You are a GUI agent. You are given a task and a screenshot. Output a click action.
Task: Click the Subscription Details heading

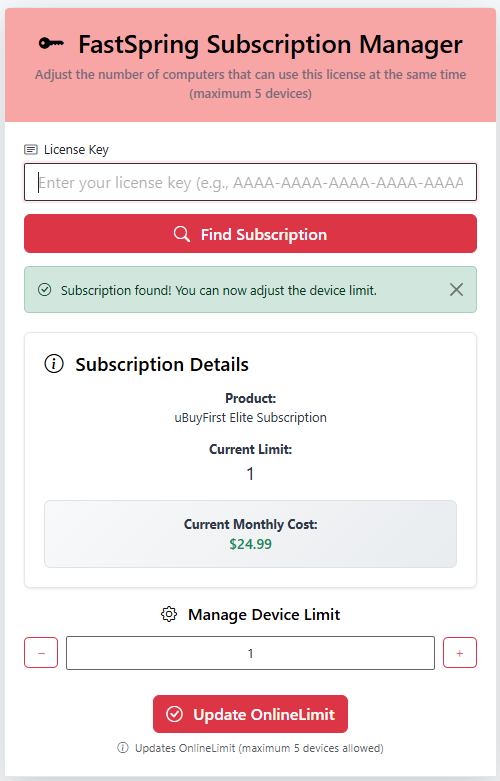point(162,365)
